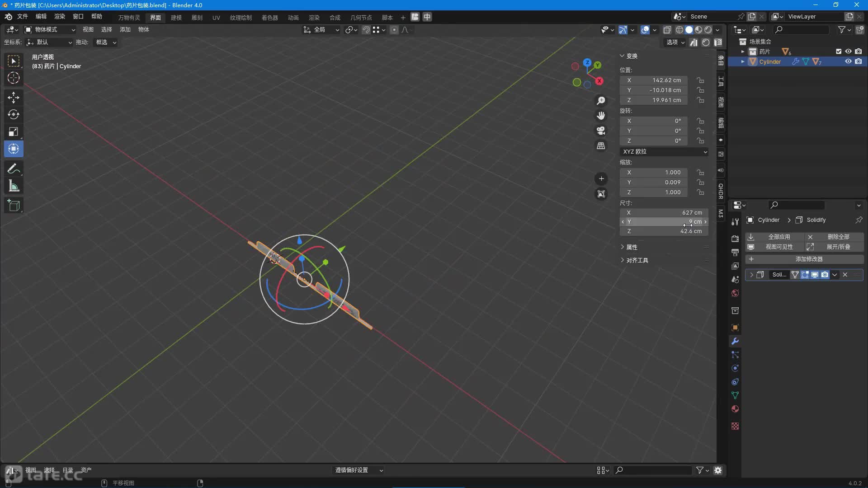
Task: Toggle 药片 collection eye visibility
Action: tap(848, 51)
